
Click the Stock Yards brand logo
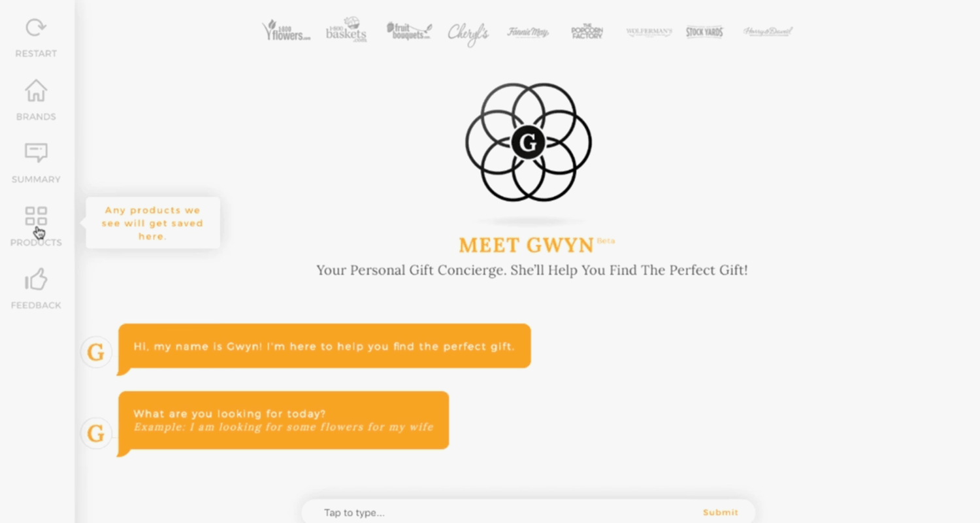pos(705,31)
